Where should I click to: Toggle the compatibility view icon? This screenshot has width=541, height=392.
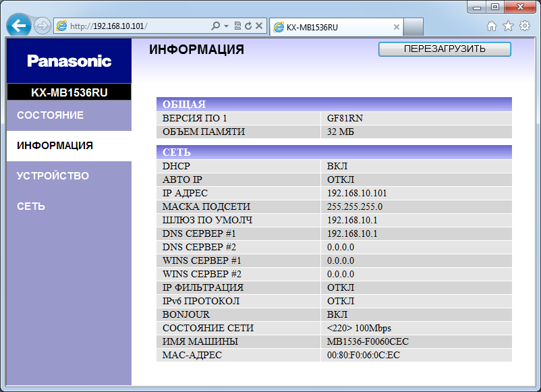237,26
